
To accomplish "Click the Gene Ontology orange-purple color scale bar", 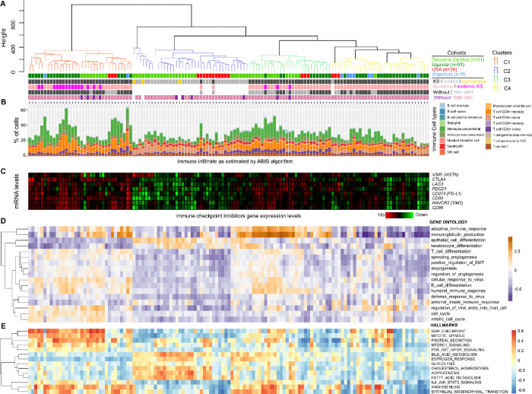I will [x=511, y=268].
